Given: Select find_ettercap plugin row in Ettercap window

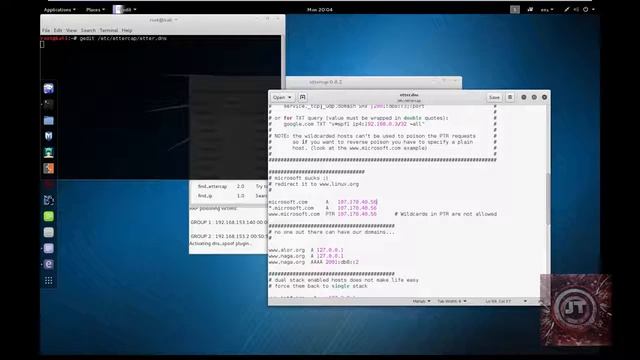Looking at the screenshot, I should tap(229, 187).
